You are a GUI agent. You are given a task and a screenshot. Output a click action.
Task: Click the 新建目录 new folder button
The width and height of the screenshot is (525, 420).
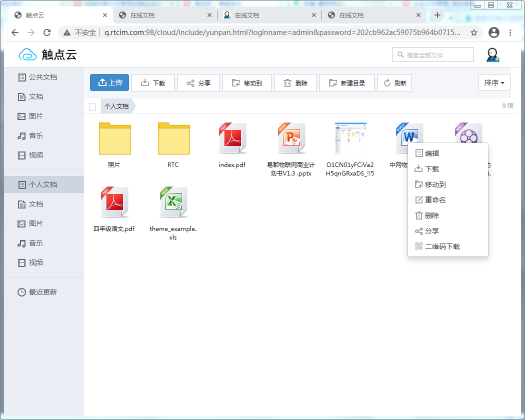pyautogui.click(x=346, y=83)
